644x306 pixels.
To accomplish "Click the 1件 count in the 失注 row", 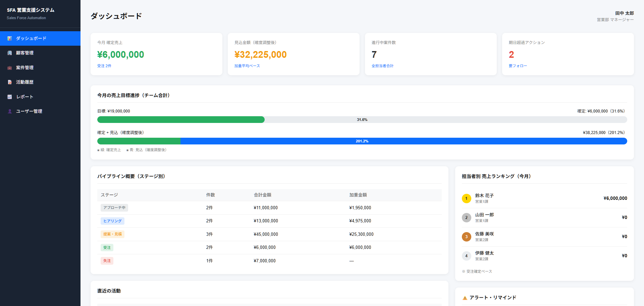I will click(x=210, y=261).
